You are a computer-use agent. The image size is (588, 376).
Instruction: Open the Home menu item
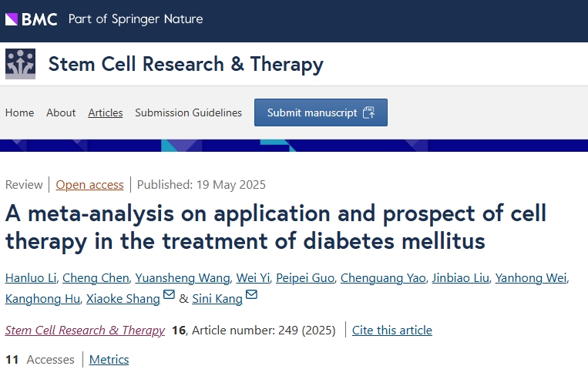coord(19,112)
